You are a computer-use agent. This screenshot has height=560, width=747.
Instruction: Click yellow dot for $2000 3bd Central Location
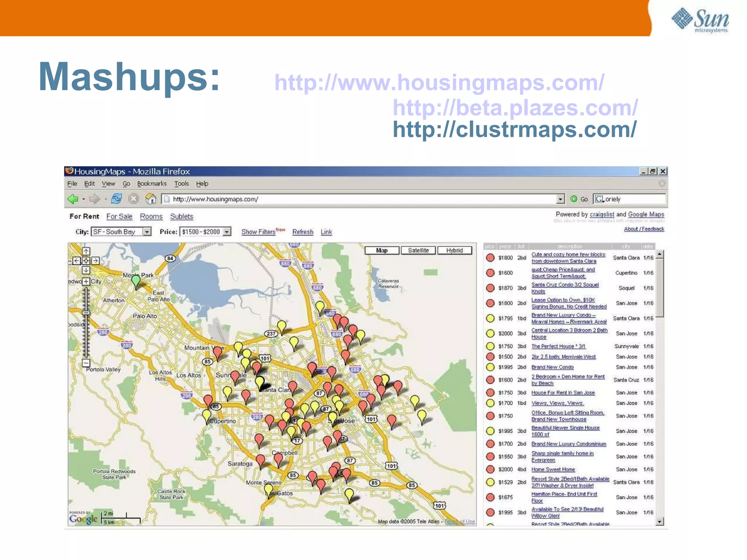[490, 333]
